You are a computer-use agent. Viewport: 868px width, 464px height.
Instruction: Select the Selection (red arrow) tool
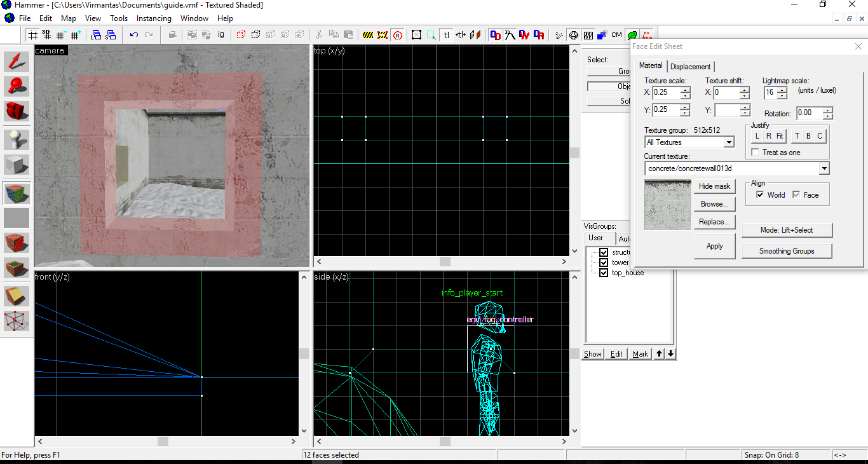17,62
